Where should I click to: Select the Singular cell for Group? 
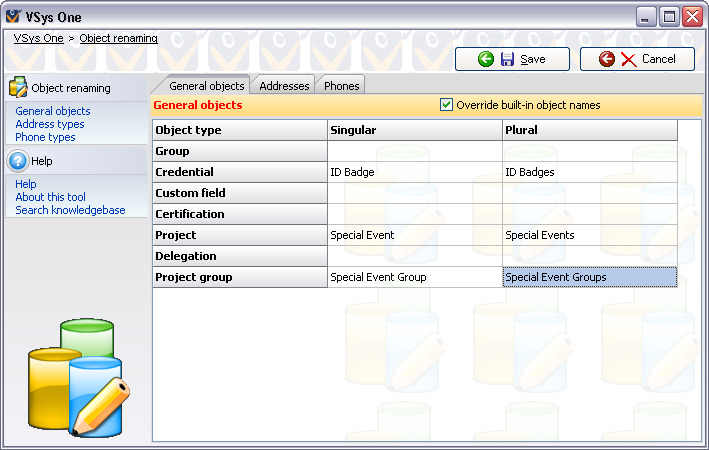(x=415, y=151)
